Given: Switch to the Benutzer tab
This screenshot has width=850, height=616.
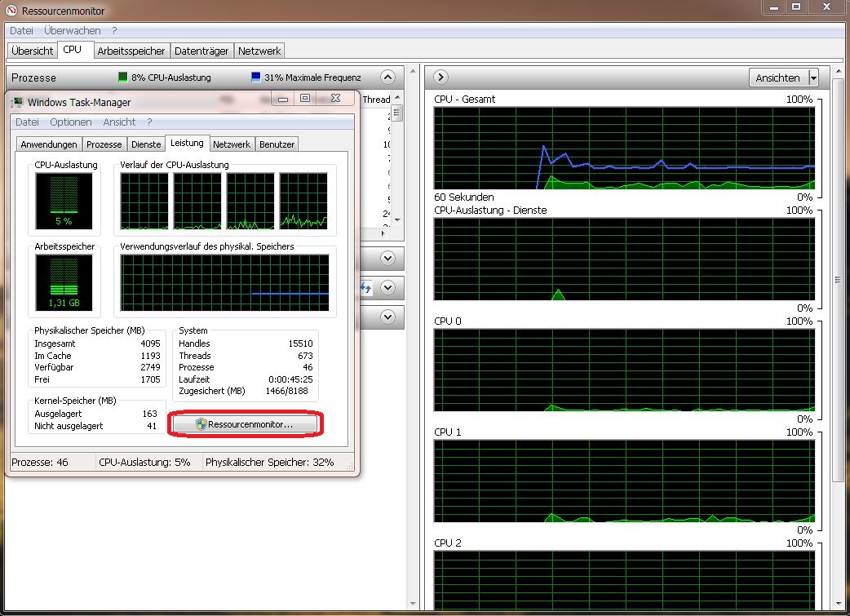Looking at the screenshot, I should point(277,144).
